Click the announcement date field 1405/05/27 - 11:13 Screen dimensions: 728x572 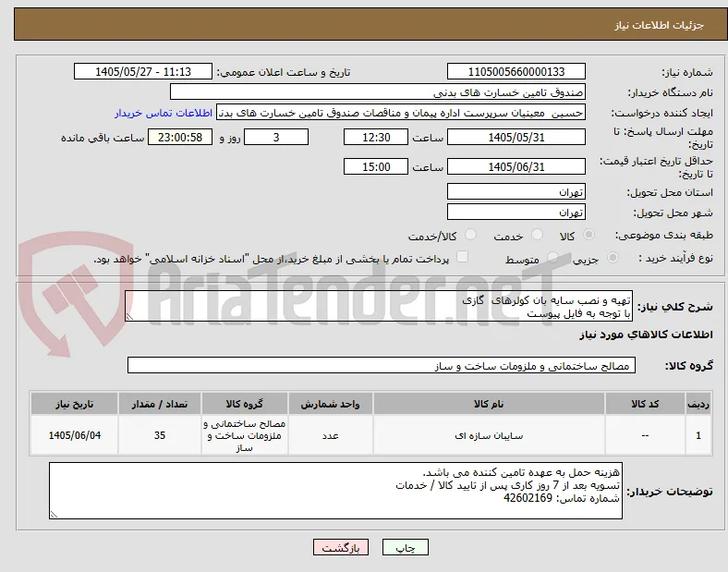click(x=143, y=71)
